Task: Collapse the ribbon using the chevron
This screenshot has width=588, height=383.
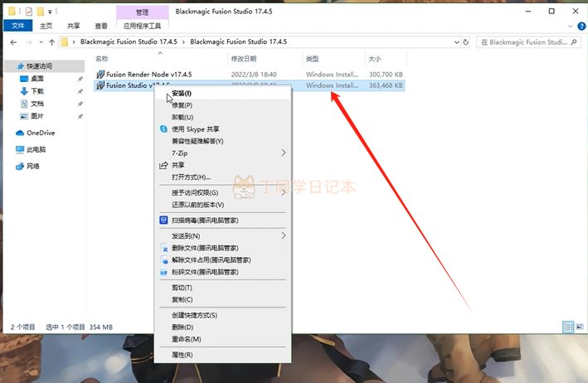Action: (x=571, y=26)
